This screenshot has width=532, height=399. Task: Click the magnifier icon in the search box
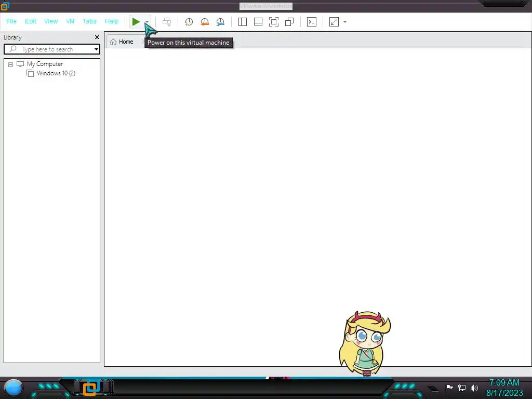click(x=13, y=49)
